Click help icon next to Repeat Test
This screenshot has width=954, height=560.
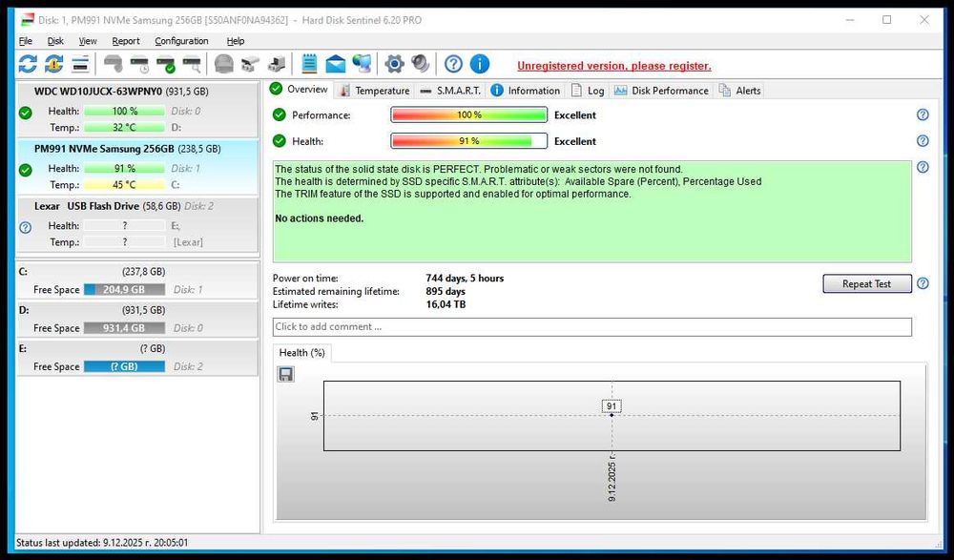[x=923, y=283]
